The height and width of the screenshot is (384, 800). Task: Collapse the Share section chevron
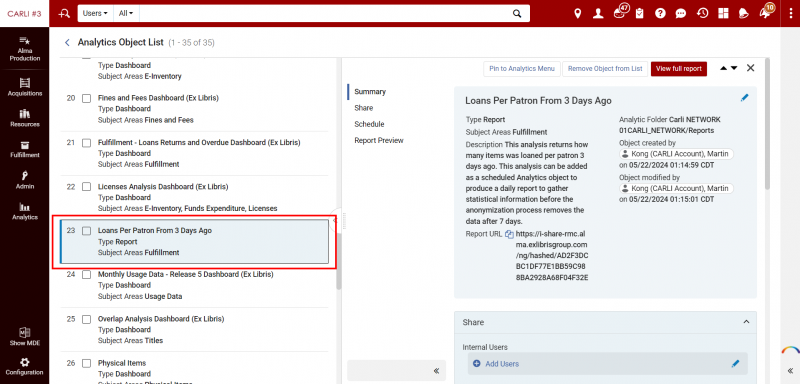coord(746,322)
